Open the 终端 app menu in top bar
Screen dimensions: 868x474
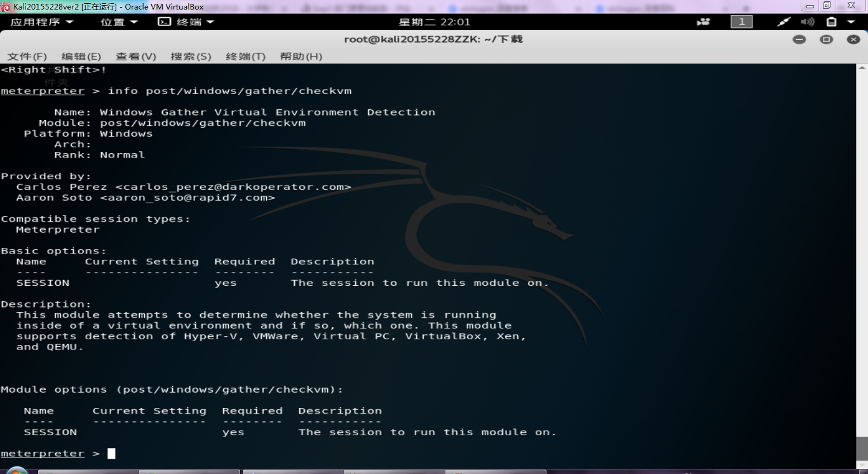(186, 22)
